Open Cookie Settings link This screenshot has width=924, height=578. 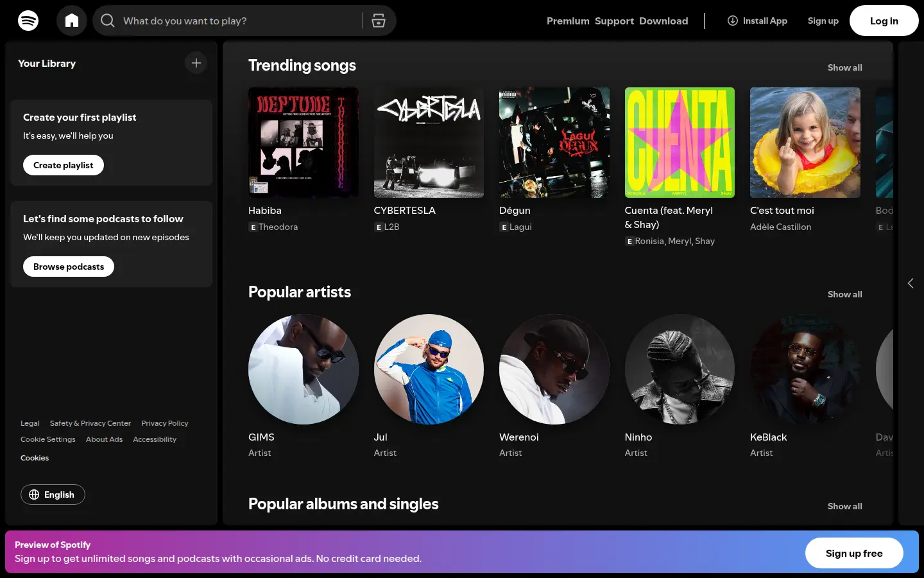pyautogui.click(x=48, y=439)
